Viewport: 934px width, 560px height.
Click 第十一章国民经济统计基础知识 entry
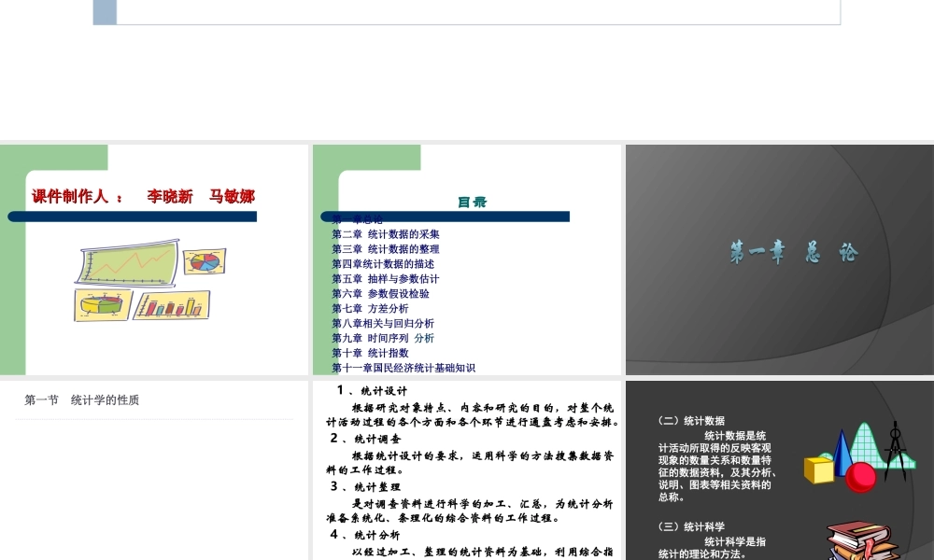click(403, 368)
